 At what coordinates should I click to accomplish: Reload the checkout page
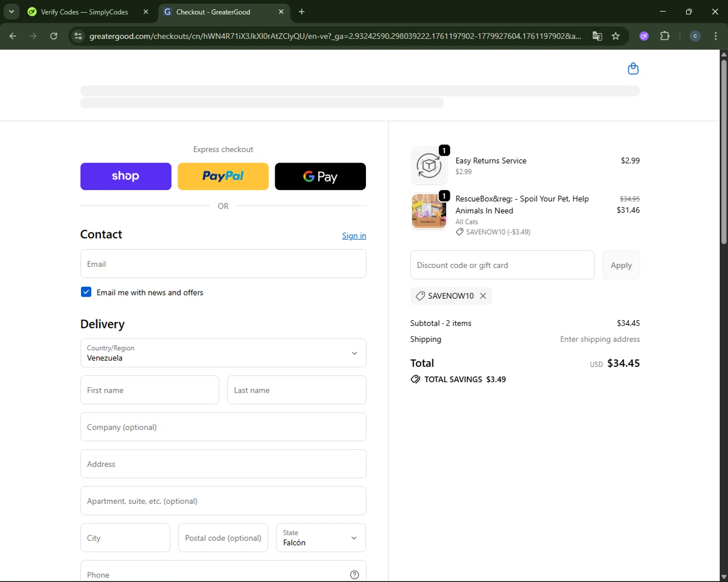click(53, 36)
